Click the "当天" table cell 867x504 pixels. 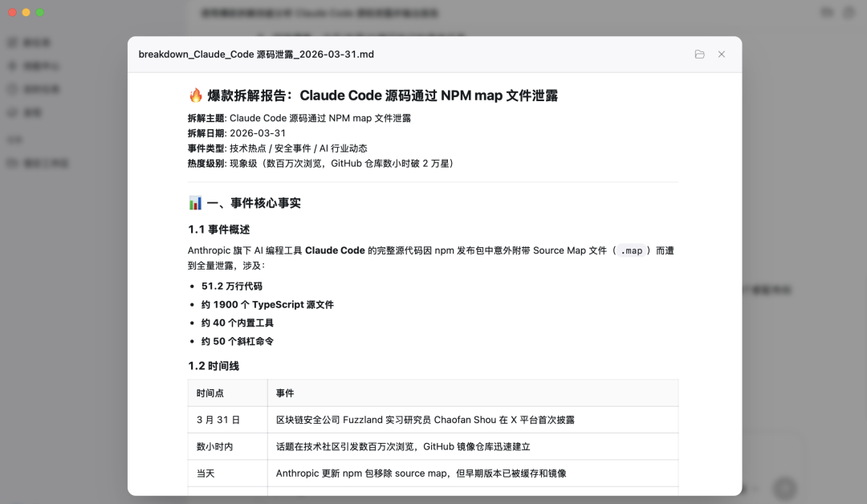click(206, 474)
